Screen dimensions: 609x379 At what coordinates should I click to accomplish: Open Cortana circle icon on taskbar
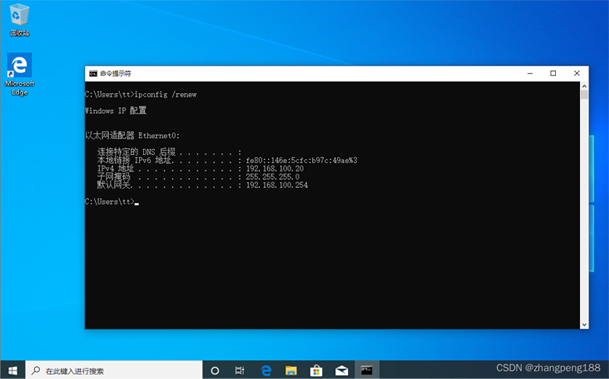click(x=215, y=370)
